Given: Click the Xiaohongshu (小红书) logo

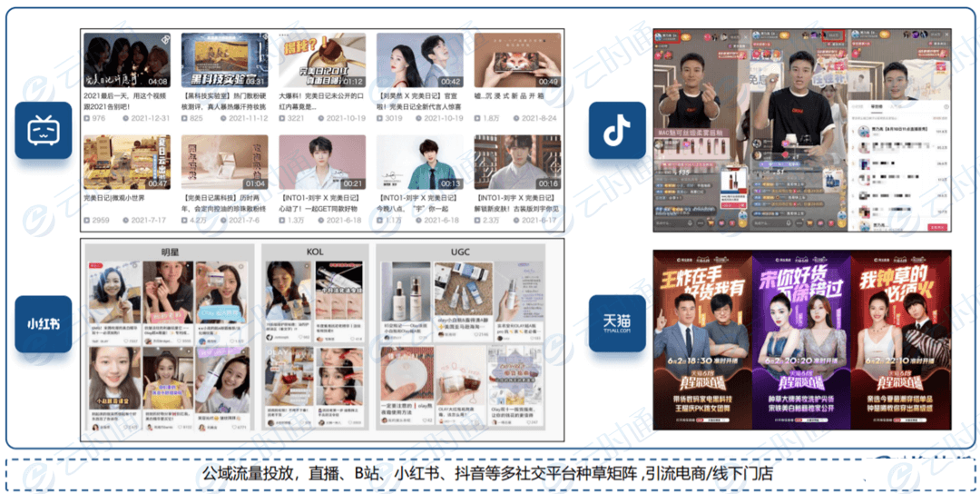Looking at the screenshot, I should pyautogui.click(x=42, y=323).
